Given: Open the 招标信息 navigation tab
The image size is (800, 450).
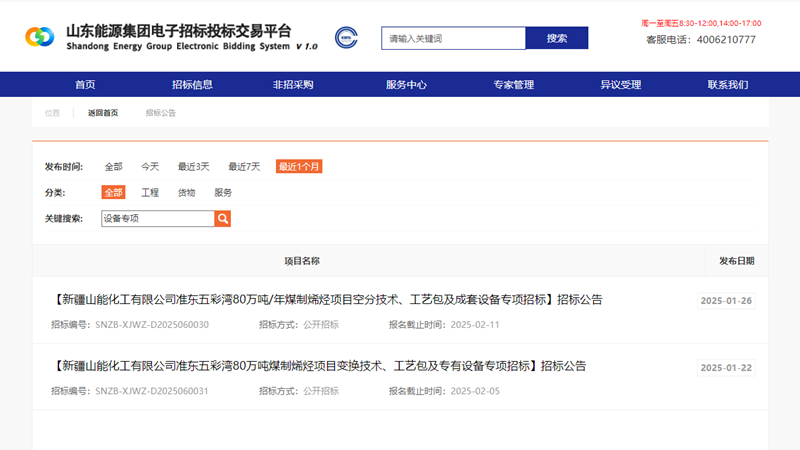Looking at the screenshot, I should (192, 85).
